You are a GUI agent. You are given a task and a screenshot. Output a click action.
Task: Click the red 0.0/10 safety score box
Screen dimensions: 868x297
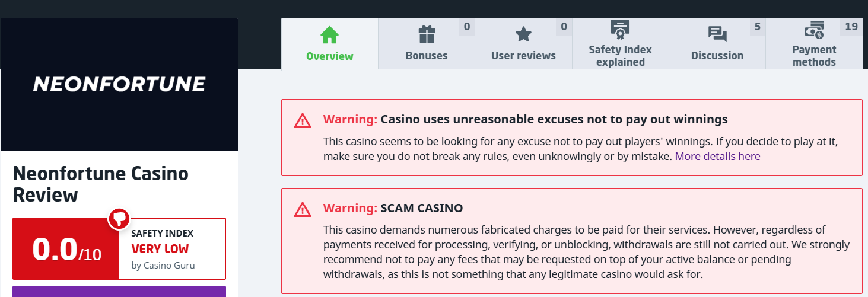pos(66,249)
